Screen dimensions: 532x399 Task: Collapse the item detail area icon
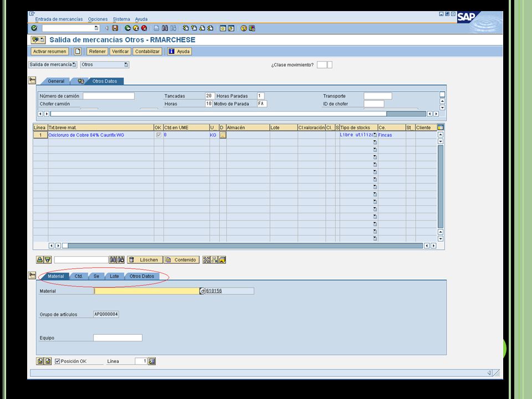[32, 275]
